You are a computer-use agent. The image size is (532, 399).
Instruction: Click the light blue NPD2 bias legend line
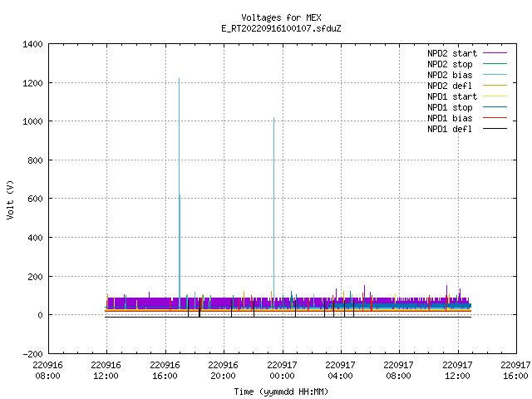pyautogui.click(x=495, y=75)
